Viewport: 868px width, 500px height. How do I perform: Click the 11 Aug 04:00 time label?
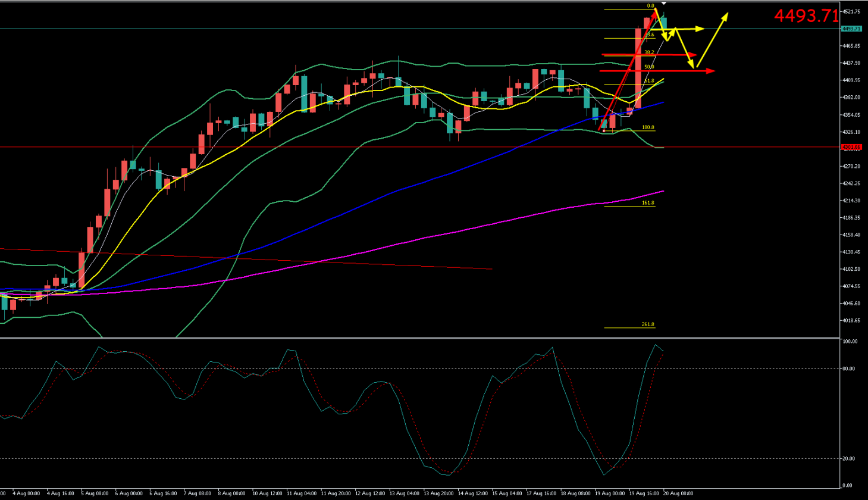[301, 493]
